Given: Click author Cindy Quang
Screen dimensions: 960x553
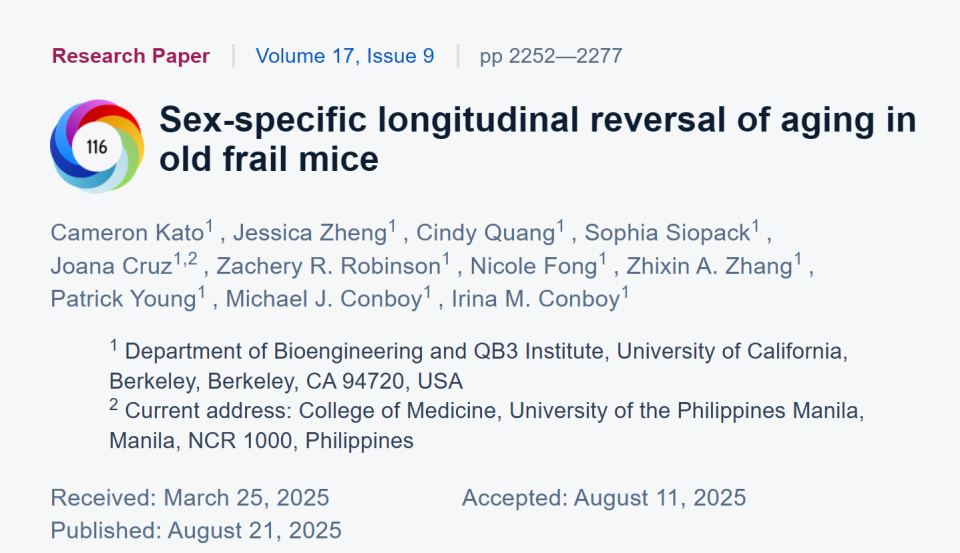Looking at the screenshot, I should (485, 233).
